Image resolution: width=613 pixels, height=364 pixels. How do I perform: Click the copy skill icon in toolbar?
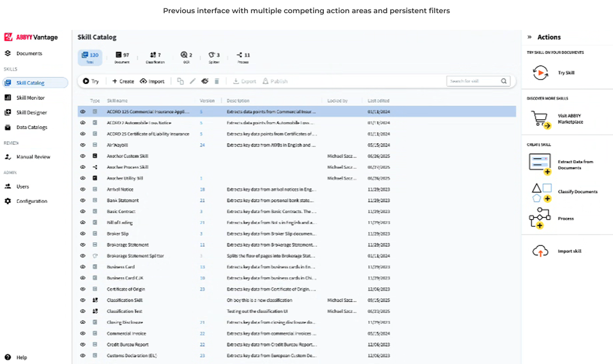[x=180, y=81]
